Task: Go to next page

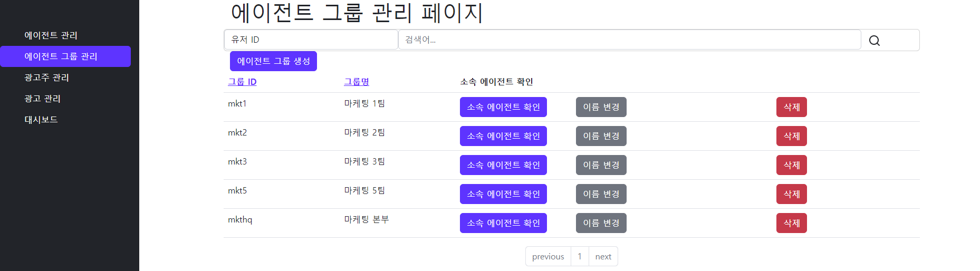Action: tap(603, 257)
